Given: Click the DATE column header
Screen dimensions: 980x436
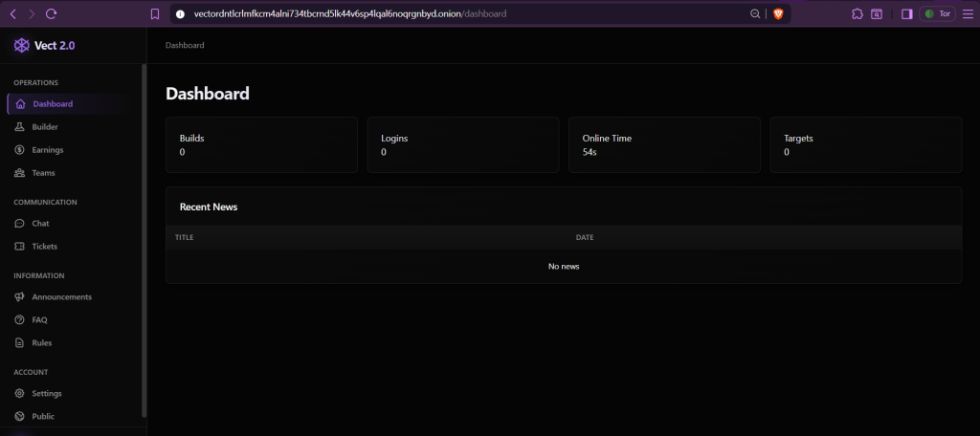Looking at the screenshot, I should (x=585, y=237).
